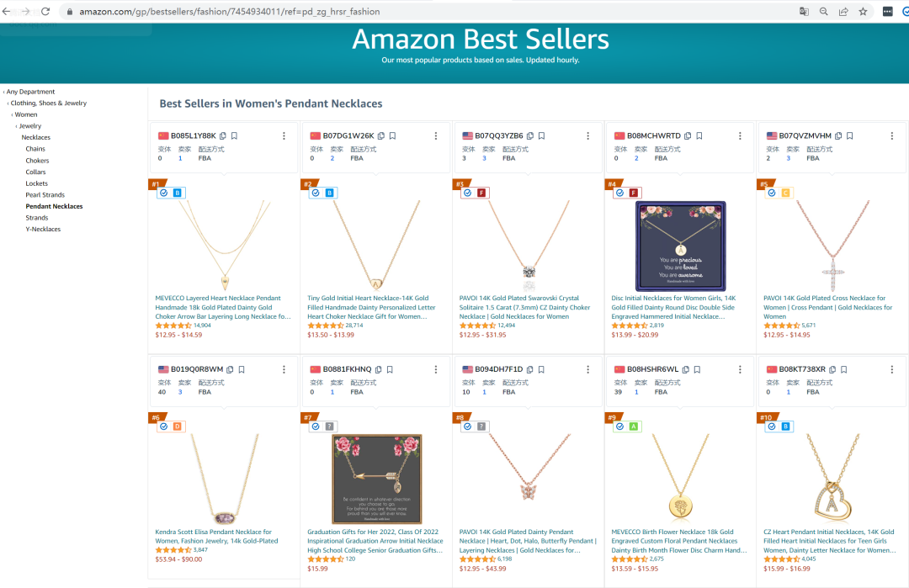This screenshot has height=588, width=909.
Task: Share this page via the share icon
Action: coord(843,12)
